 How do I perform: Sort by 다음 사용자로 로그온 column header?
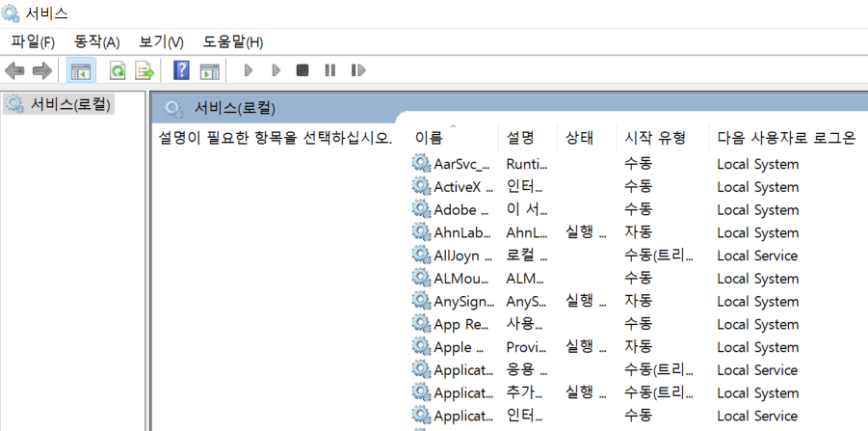[788, 137]
